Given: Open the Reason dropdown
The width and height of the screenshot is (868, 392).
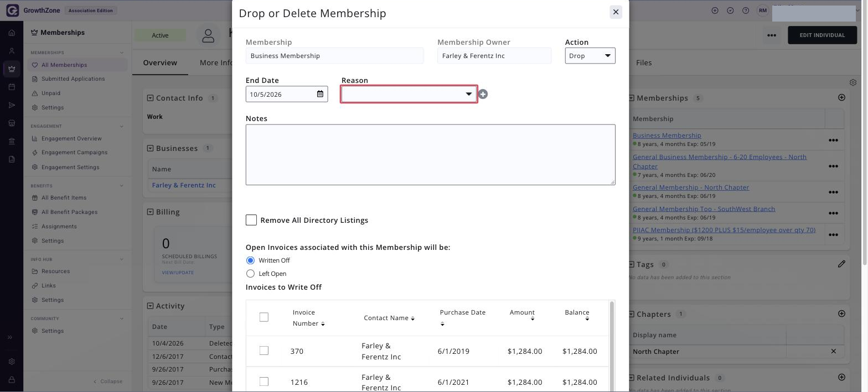Looking at the screenshot, I should (x=409, y=94).
